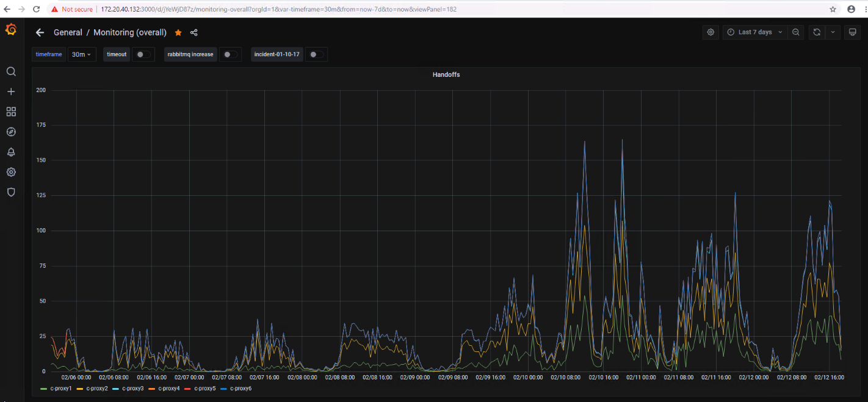
Task: Open the Dashboards grid icon
Action: point(11,112)
